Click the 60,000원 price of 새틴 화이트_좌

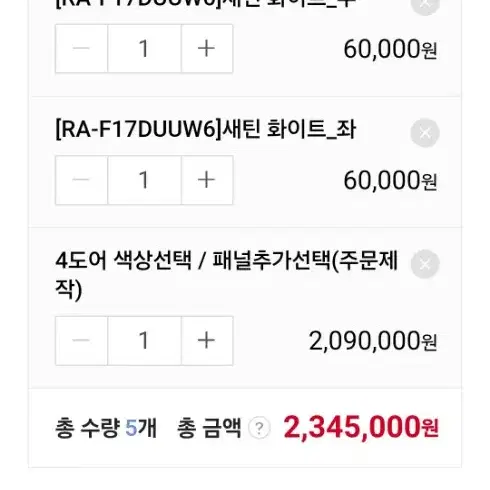390,180
